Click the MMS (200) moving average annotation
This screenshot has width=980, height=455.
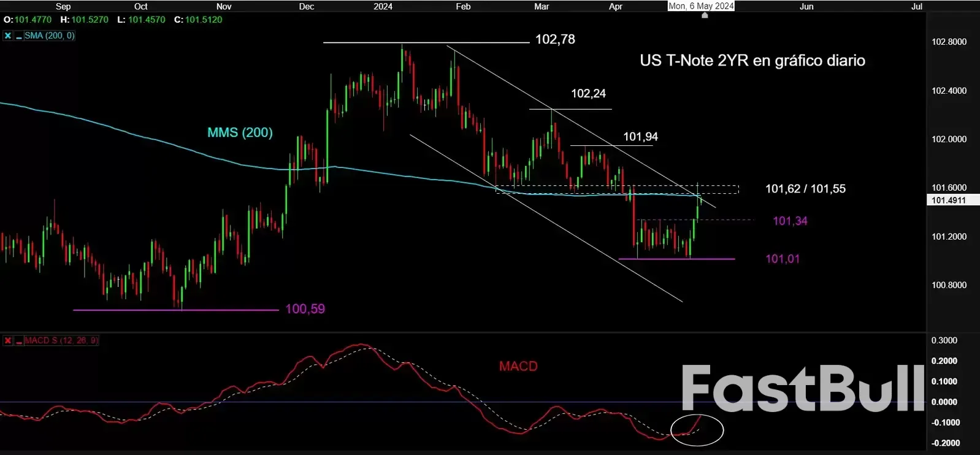pos(240,132)
